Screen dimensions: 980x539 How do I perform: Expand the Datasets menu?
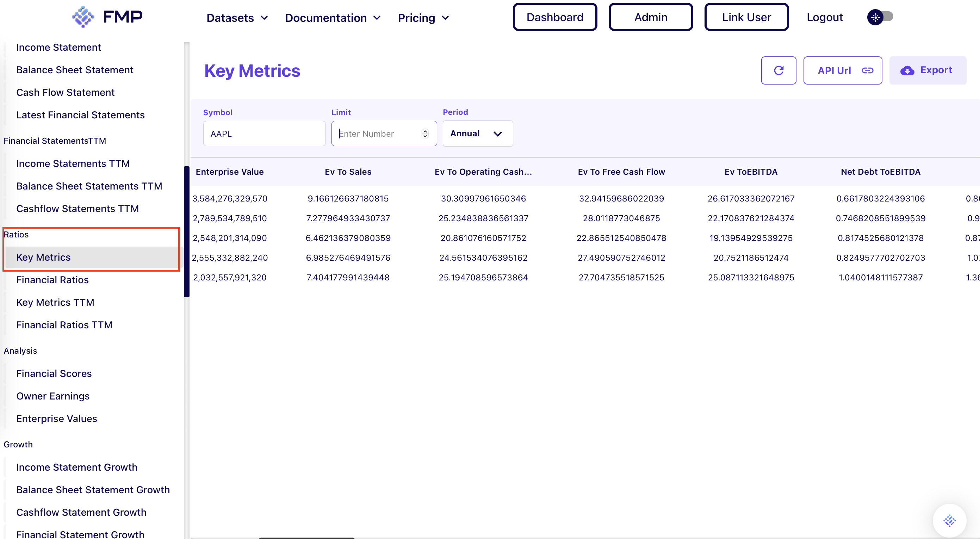click(x=237, y=18)
